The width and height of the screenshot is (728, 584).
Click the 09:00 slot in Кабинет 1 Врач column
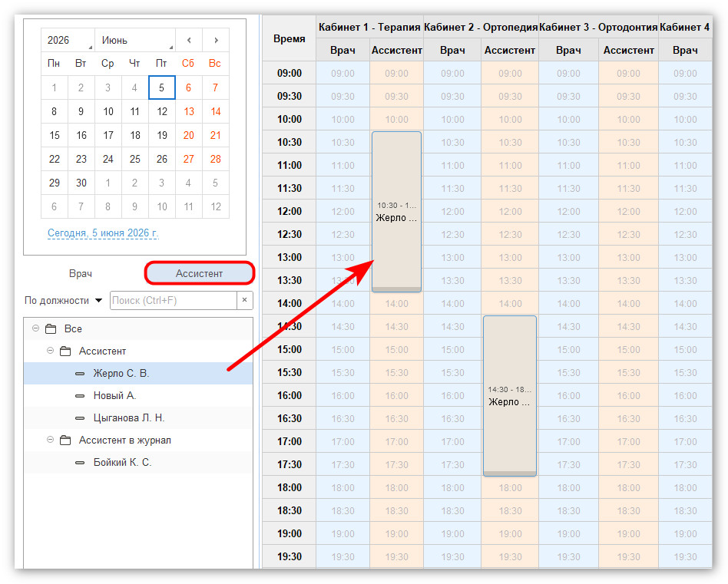(x=342, y=74)
